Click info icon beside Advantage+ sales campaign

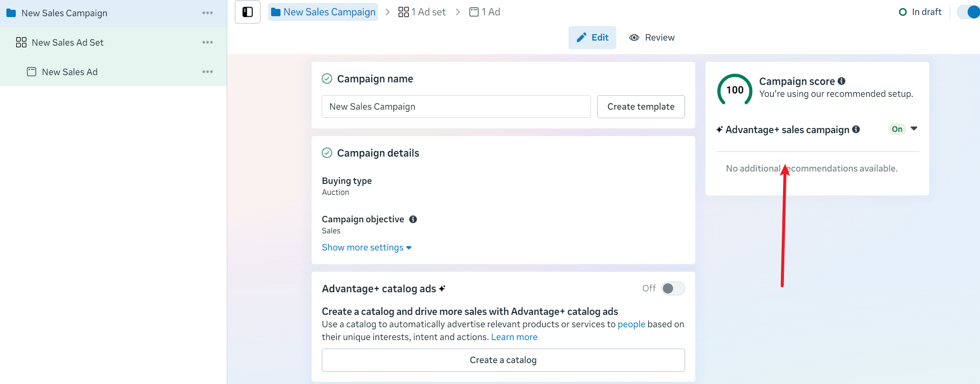856,129
